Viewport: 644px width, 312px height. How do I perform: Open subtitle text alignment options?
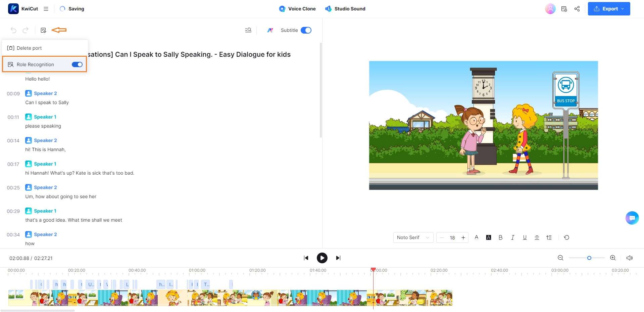coord(537,237)
